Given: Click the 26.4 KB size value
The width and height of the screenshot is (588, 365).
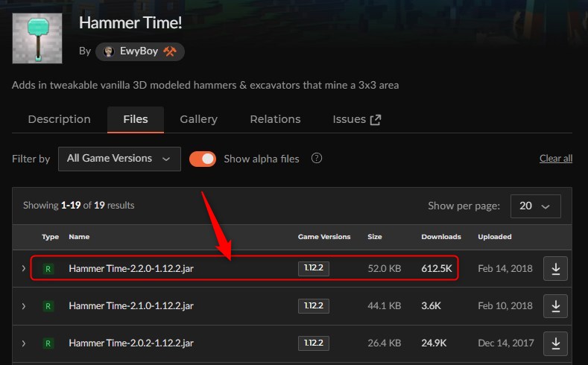Looking at the screenshot, I should point(385,343).
